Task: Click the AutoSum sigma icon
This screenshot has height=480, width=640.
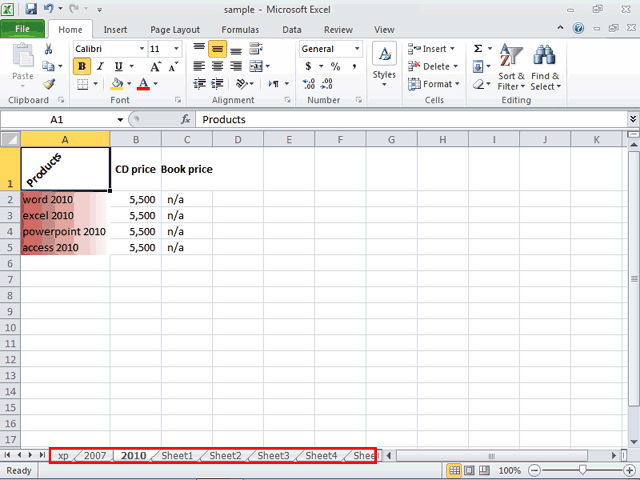Action: [x=478, y=49]
